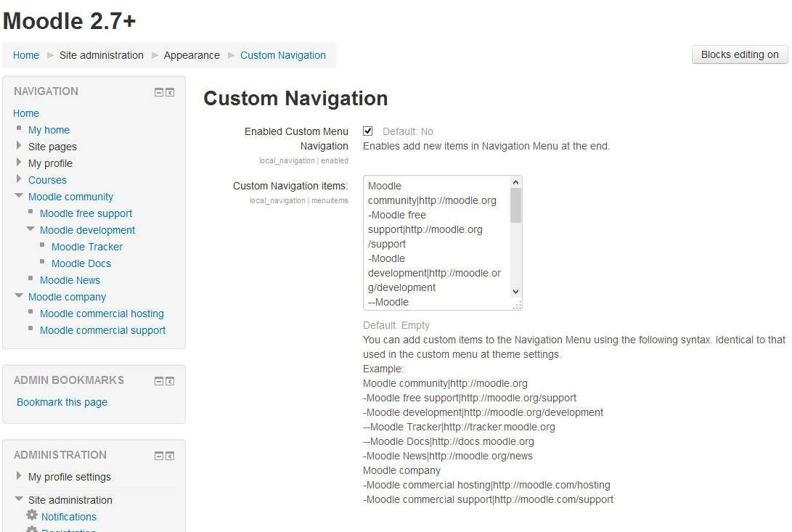Dock the Administration block

[170, 456]
